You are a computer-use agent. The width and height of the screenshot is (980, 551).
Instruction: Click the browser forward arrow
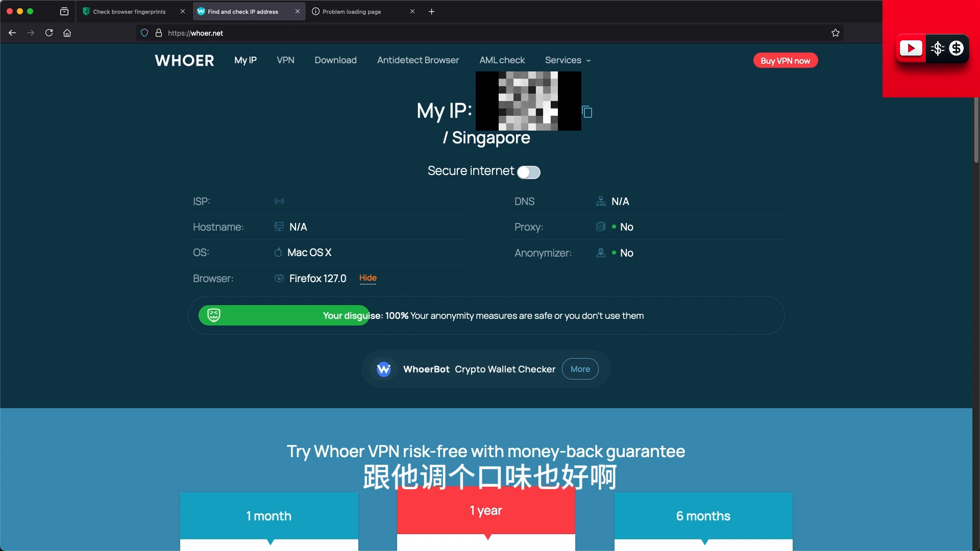31,33
